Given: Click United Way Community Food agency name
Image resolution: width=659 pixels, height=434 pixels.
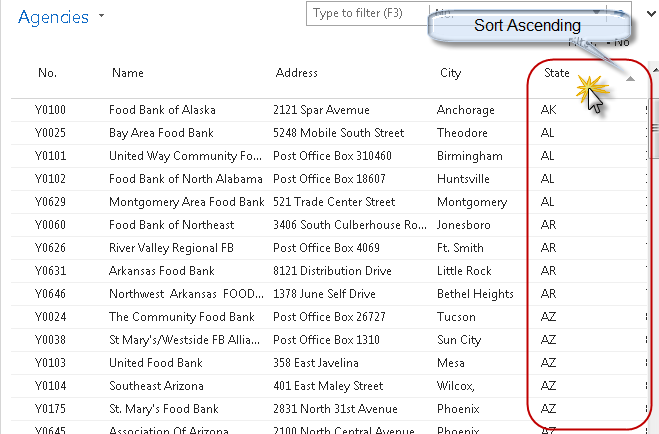Looking at the screenshot, I should (x=184, y=156).
